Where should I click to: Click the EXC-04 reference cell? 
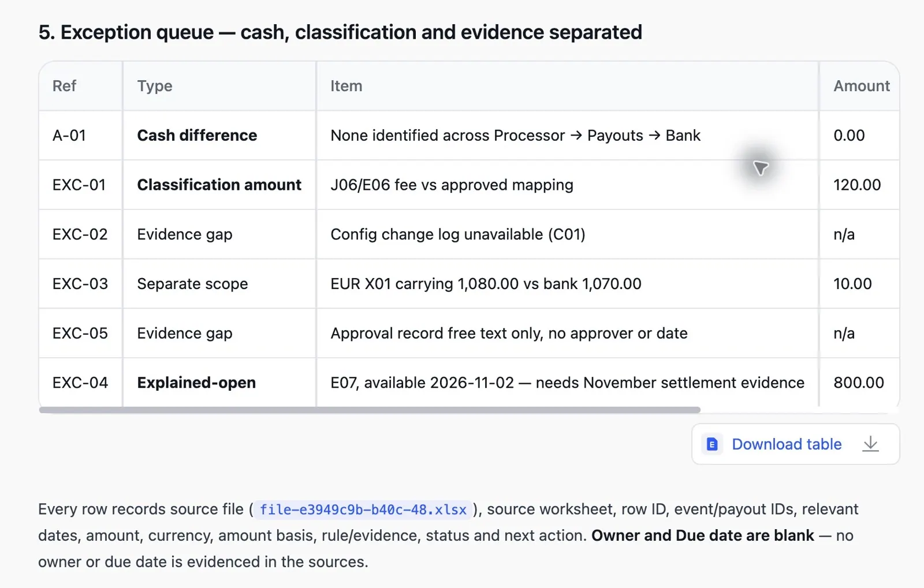[x=80, y=383]
